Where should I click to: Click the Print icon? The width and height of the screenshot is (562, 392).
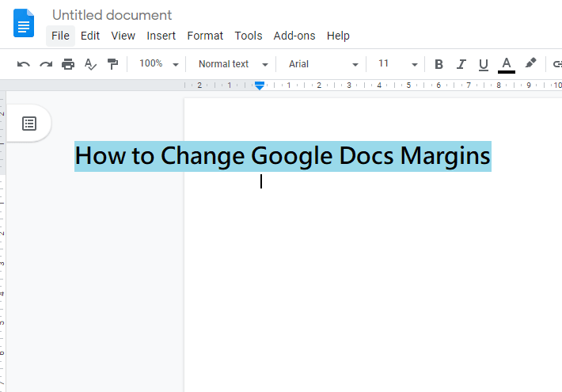coord(68,64)
